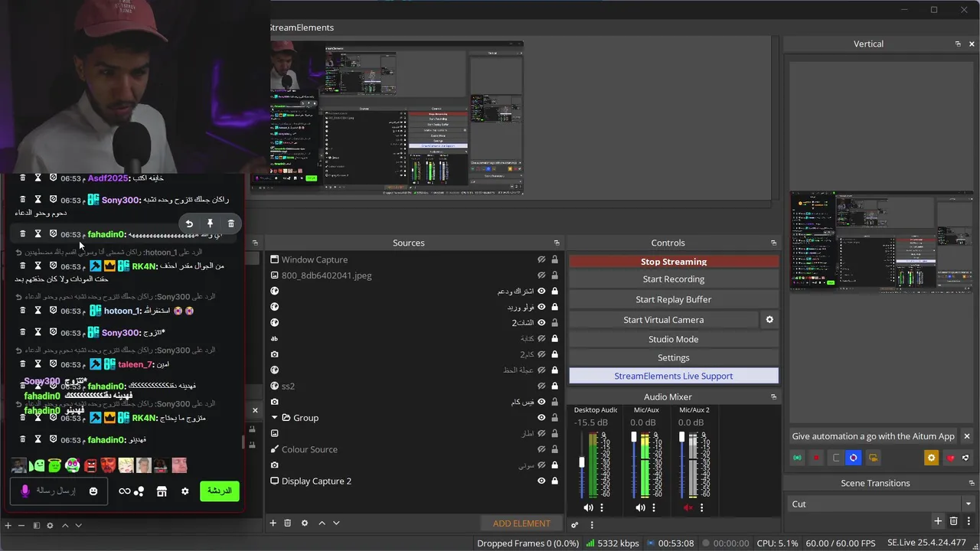Delete scene transition with trash icon

pyautogui.click(x=954, y=520)
